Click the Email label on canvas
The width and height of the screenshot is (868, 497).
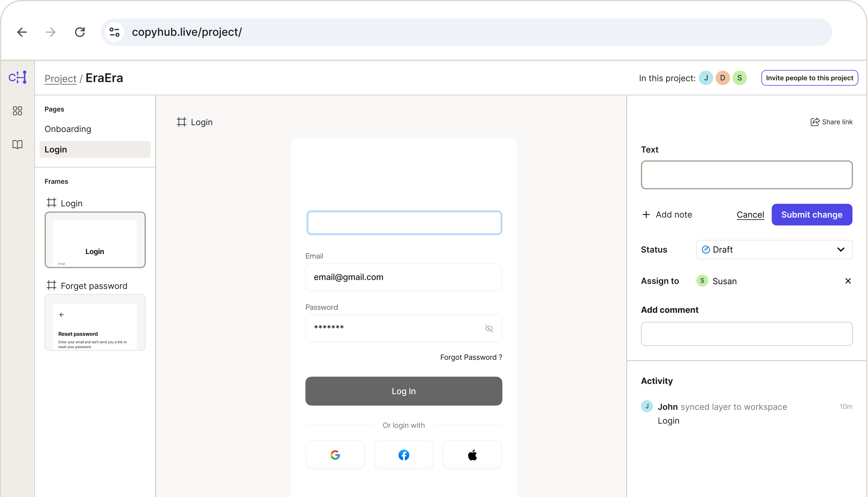(314, 256)
